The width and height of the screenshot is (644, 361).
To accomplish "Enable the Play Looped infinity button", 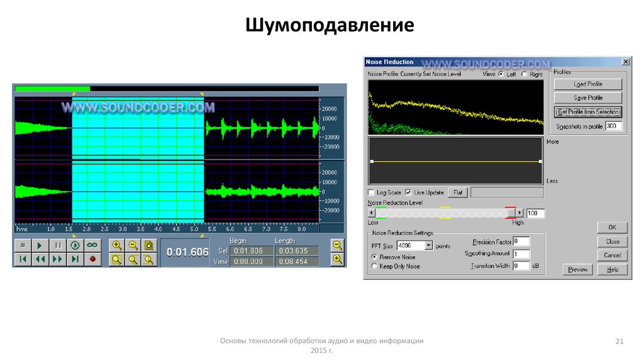I will pos(92,245).
